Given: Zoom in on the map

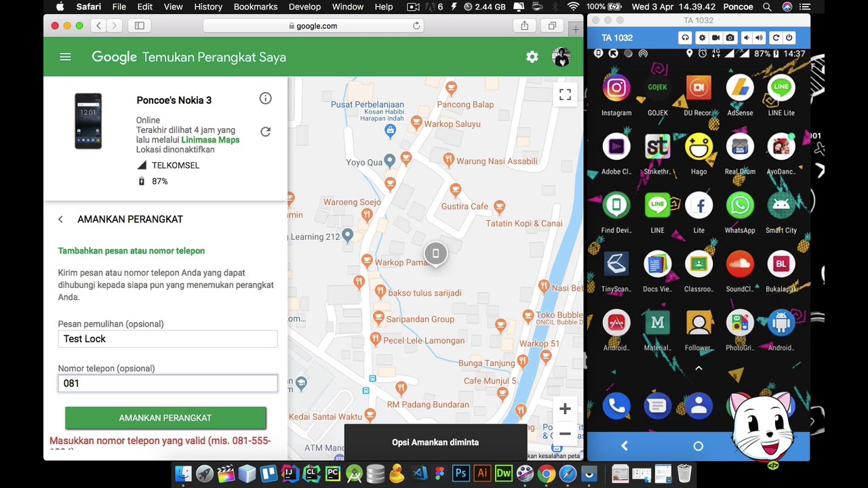Looking at the screenshot, I should point(565,409).
